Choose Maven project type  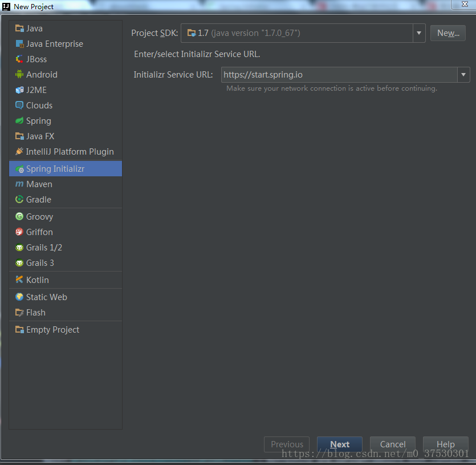pyautogui.click(x=66, y=184)
